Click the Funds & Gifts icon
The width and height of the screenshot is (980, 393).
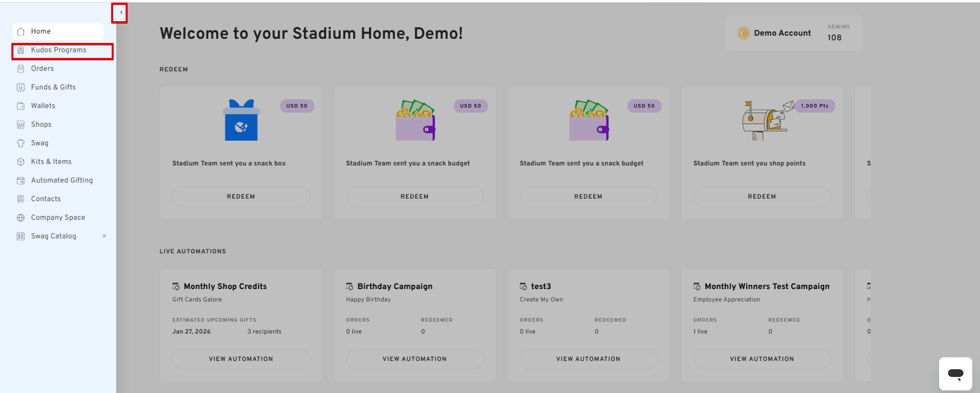point(21,87)
